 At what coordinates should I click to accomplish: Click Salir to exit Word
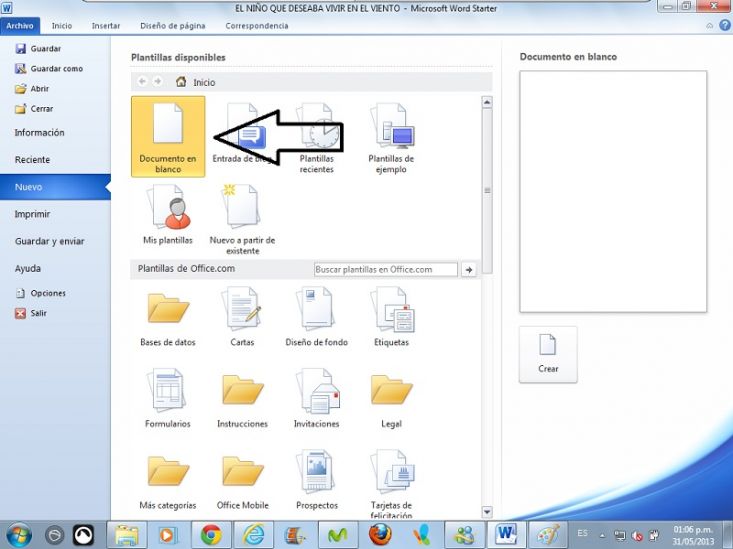click(x=31, y=313)
